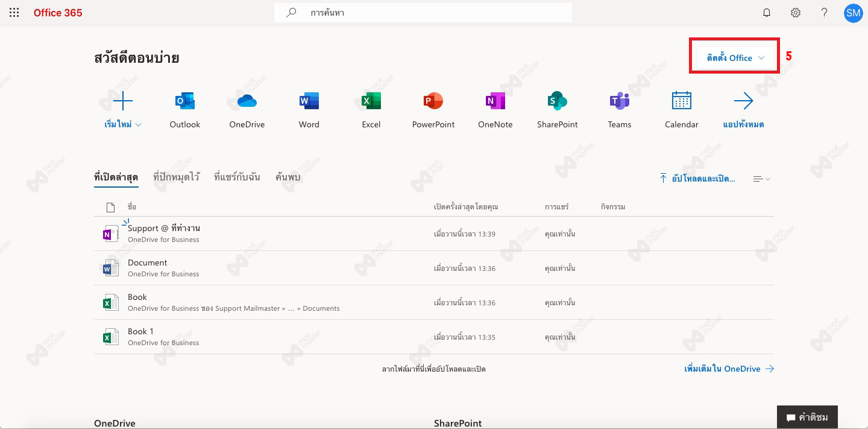This screenshot has width=868, height=429.
Task: Open the app launcher waffle icon
Action: click(x=14, y=13)
